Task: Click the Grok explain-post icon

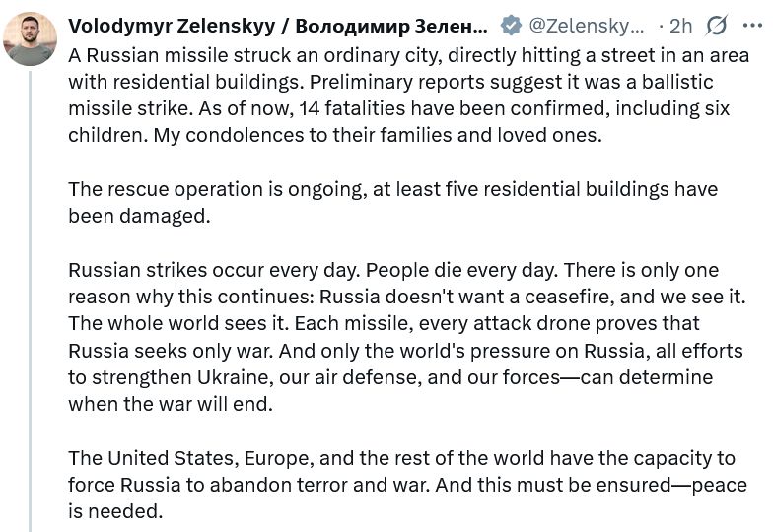Action: (x=717, y=26)
